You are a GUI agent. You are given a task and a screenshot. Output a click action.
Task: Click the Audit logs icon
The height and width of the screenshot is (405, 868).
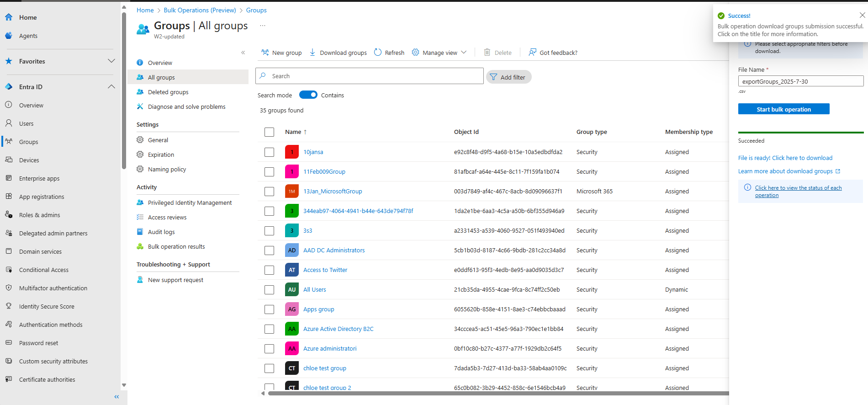click(x=140, y=232)
